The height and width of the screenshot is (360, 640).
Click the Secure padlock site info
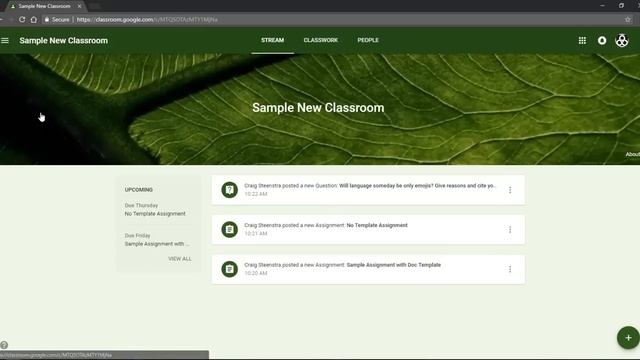click(x=57, y=19)
